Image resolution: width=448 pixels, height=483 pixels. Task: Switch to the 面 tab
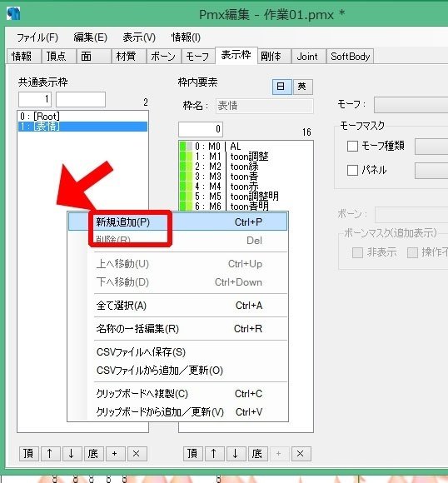click(93, 57)
